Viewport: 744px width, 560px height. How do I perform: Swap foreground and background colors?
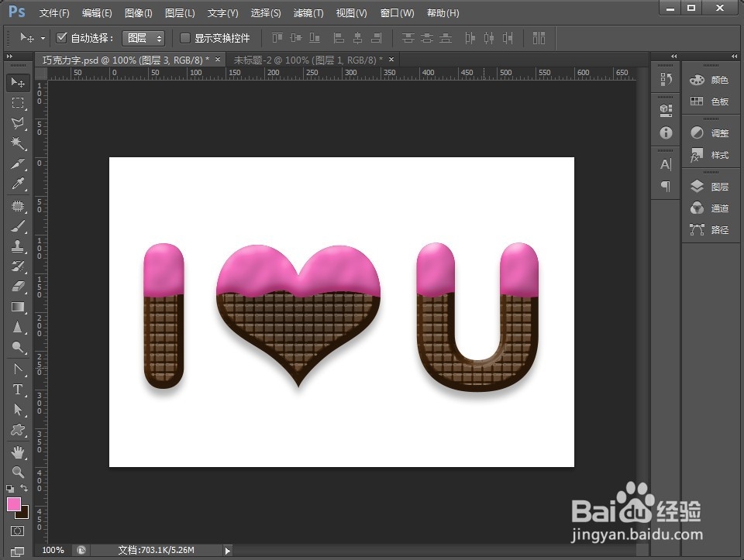[24, 488]
